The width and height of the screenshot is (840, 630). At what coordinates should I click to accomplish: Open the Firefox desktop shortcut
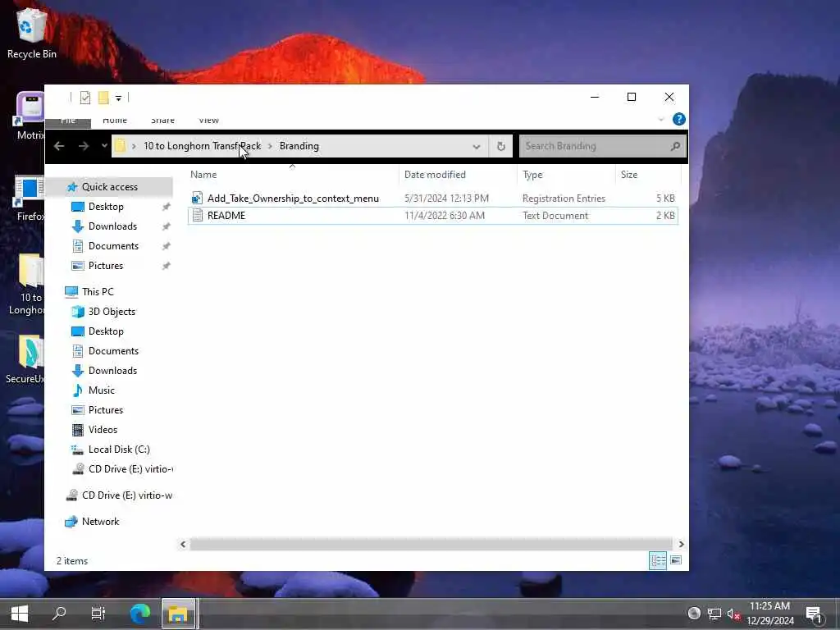(x=30, y=199)
